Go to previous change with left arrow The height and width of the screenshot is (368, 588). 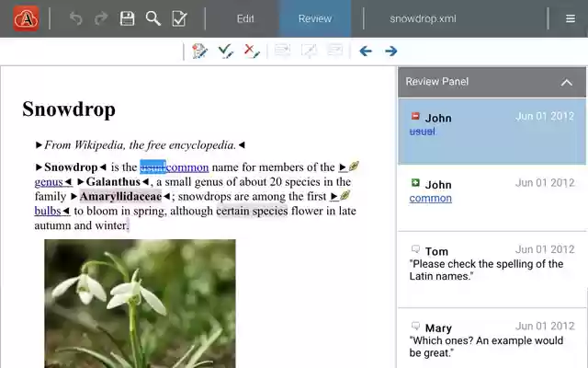pyautogui.click(x=366, y=52)
